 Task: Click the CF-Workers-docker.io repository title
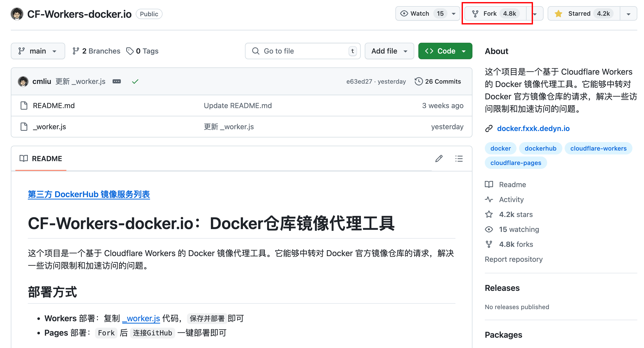(x=79, y=14)
